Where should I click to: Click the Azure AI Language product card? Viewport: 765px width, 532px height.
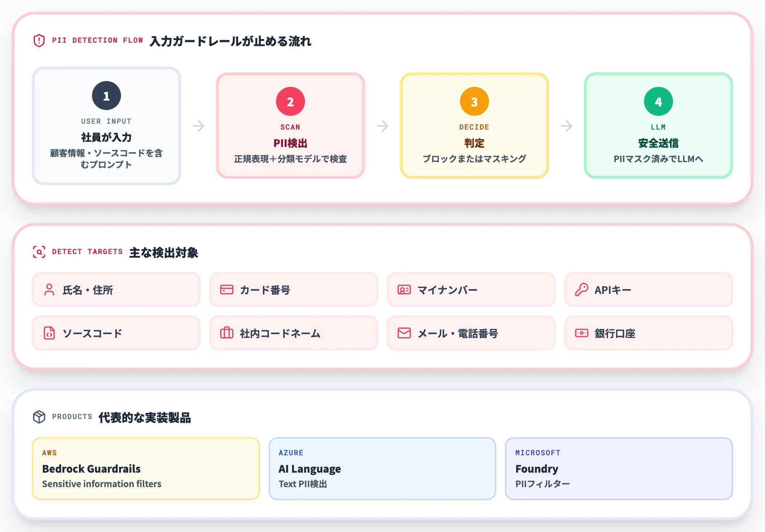pos(382,469)
